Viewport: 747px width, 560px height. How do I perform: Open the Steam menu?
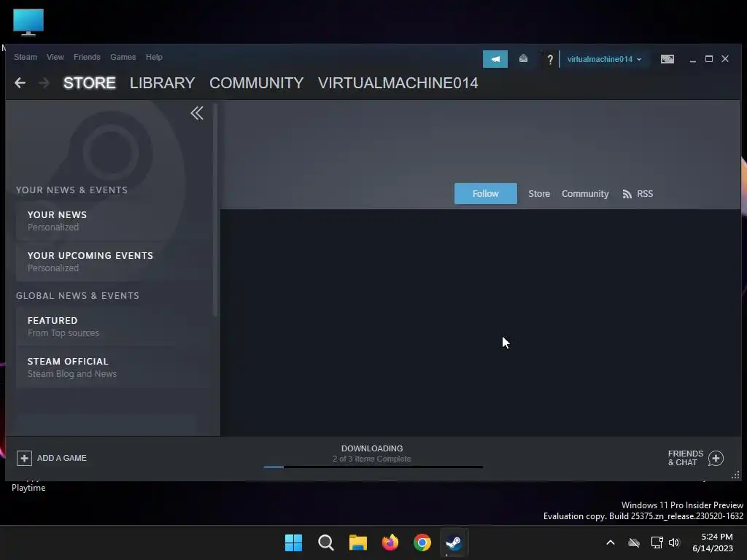[26, 57]
